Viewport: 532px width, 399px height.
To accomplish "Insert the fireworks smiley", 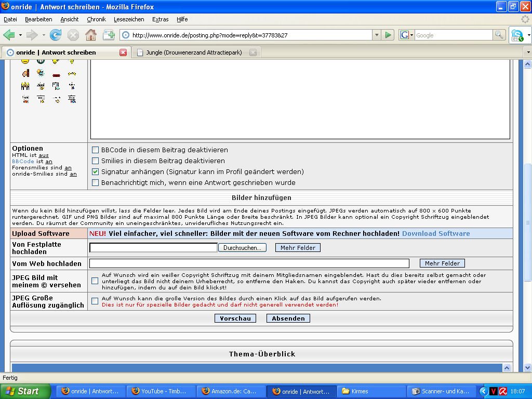I will tap(72, 73).
